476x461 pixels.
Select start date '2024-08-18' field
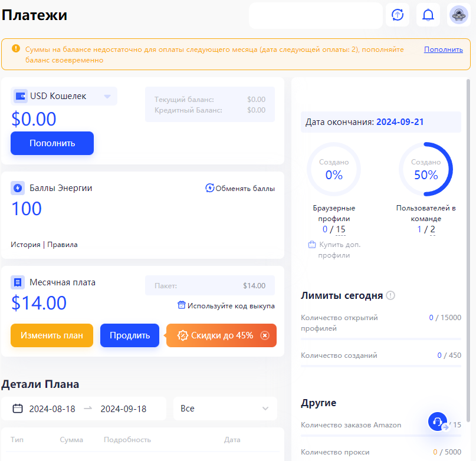pos(52,409)
